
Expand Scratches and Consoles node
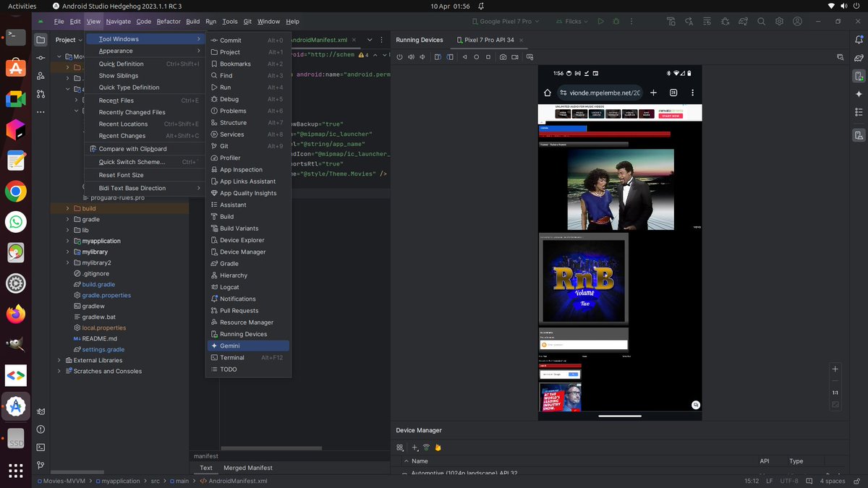[59, 371]
